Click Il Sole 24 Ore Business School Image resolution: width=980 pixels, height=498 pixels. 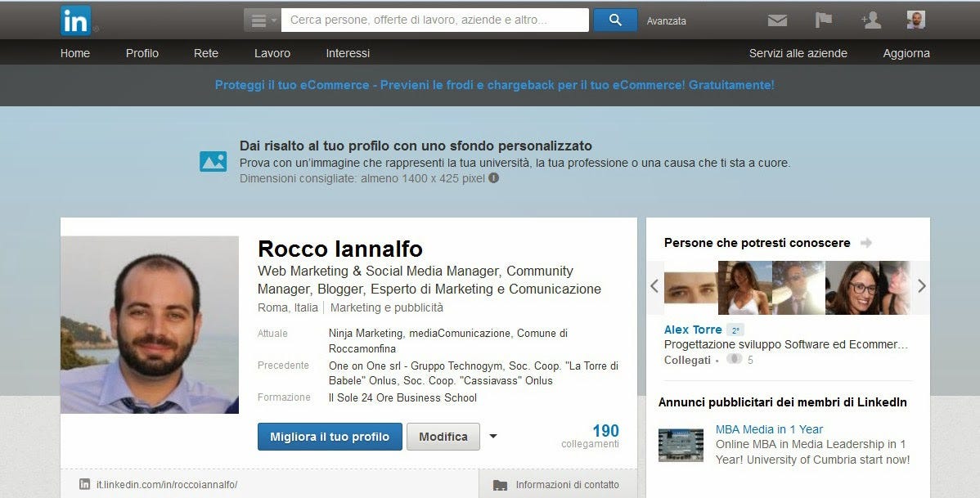tap(402, 397)
